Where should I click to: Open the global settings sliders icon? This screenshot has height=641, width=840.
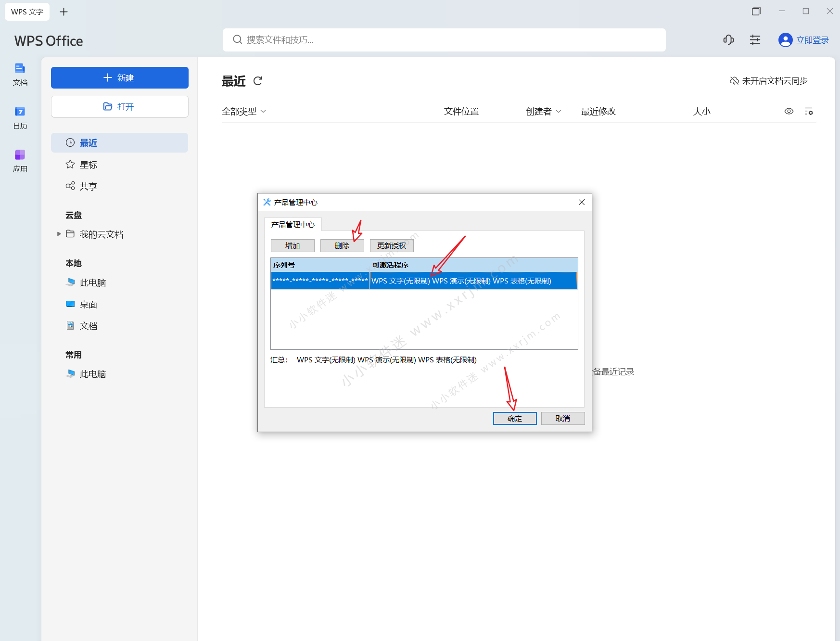tap(755, 40)
